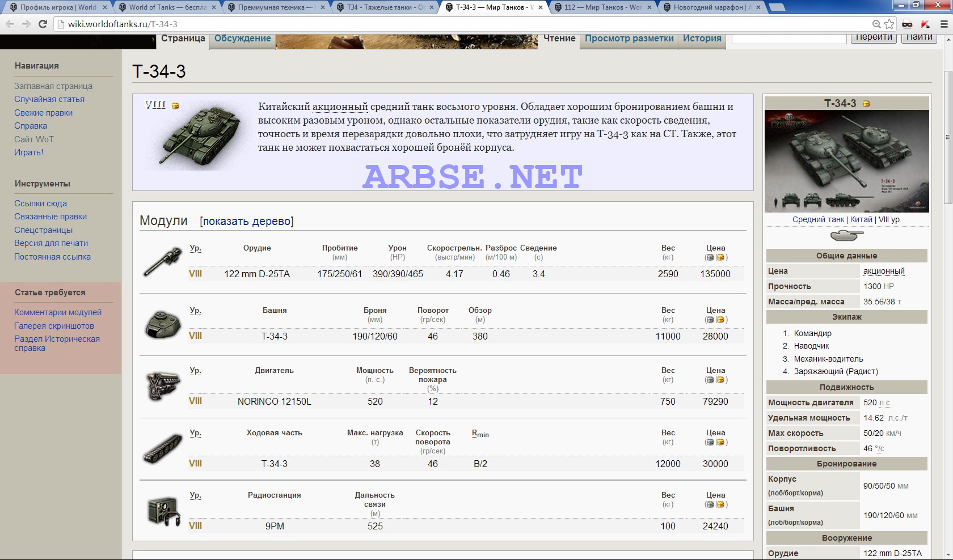Click the gold coin icon in infobox title
This screenshot has width=953, height=560.
(866, 103)
